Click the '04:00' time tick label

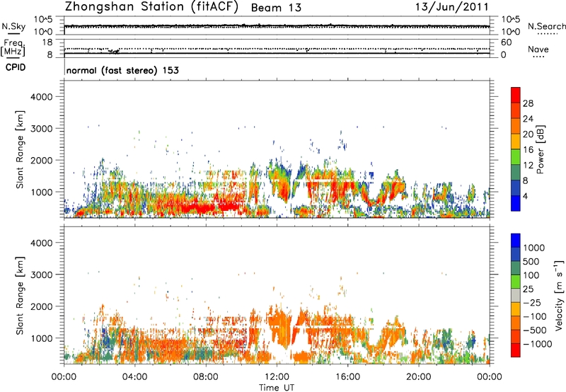pyautogui.click(x=134, y=377)
